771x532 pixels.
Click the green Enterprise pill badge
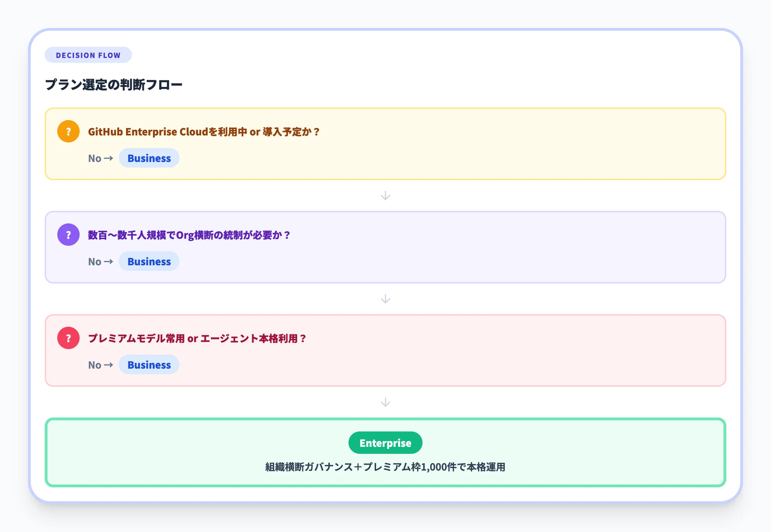point(385,443)
